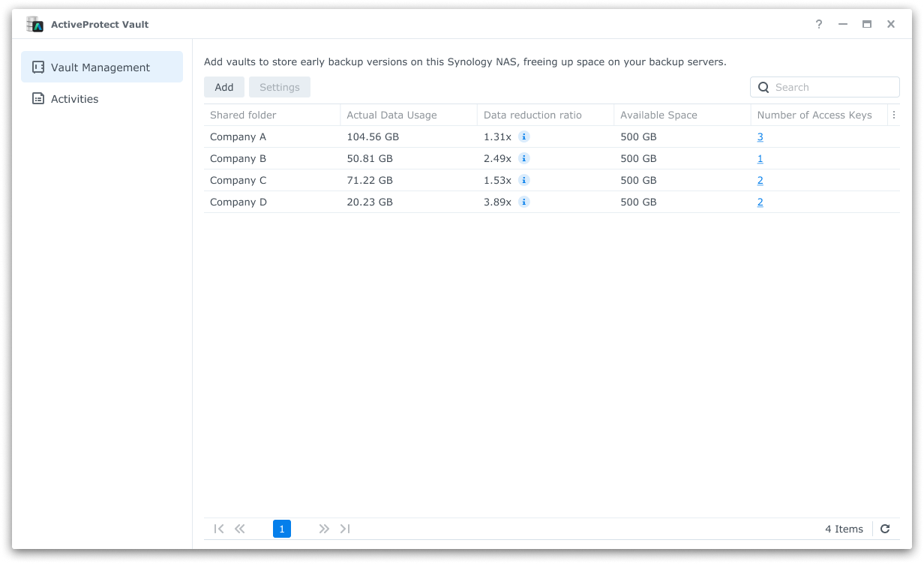Open the Vault Management section
The image size is (924, 564).
pos(101,67)
